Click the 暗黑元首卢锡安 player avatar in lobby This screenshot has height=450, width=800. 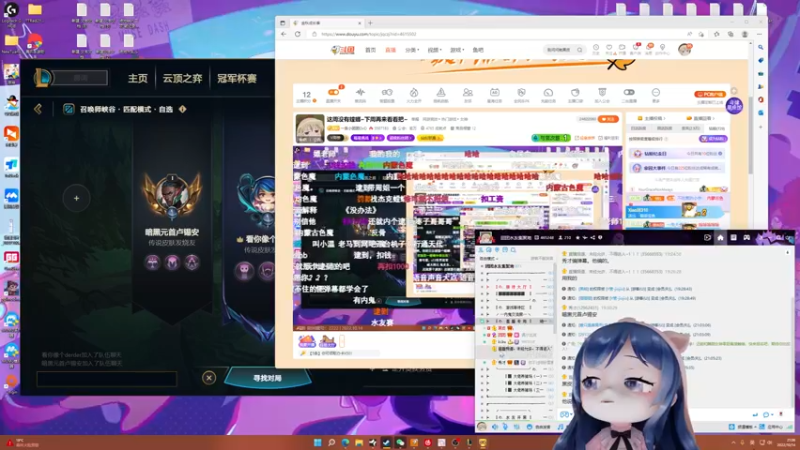172,195
